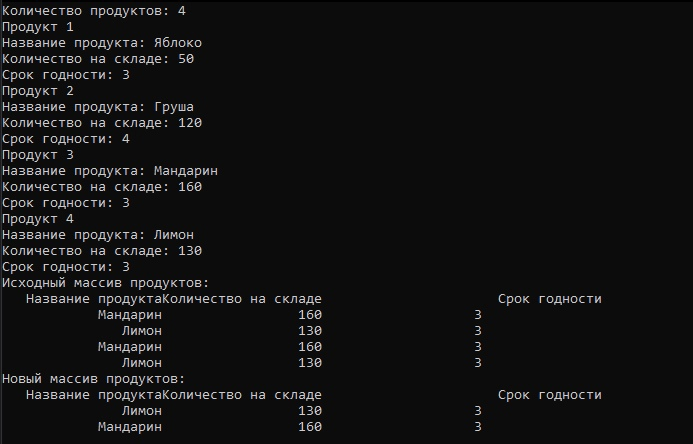Click "Лимон" in the Новый массив table
693x444 pixels.
point(141,411)
